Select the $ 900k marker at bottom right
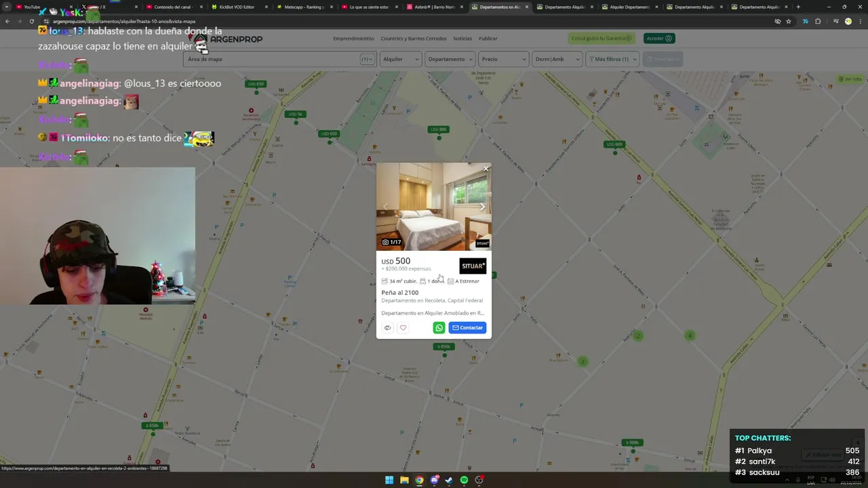 (x=632, y=443)
